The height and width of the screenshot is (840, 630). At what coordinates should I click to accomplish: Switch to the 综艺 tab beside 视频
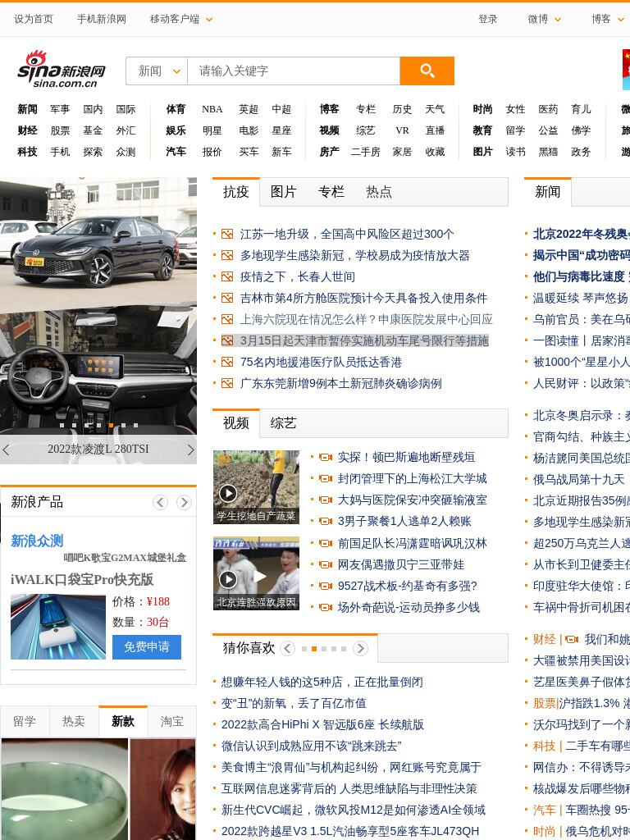pos(283,423)
